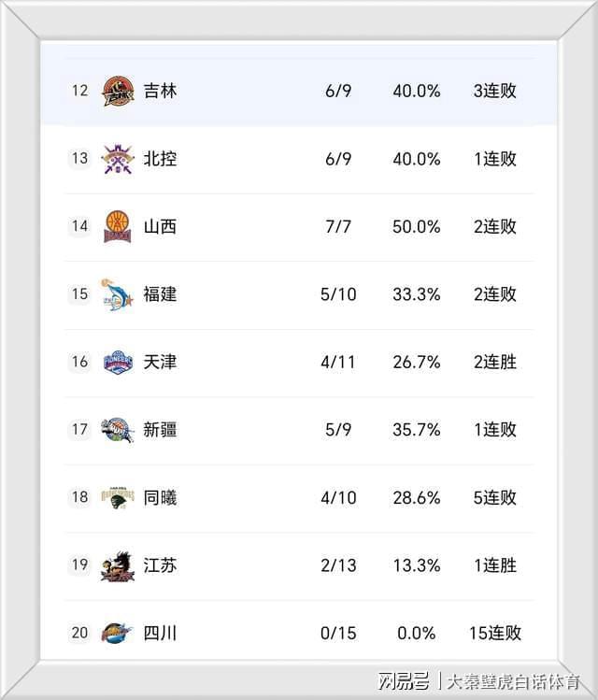598x700 pixels.
Task: Click the 网易号 watermark logo
Action: point(403,679)
